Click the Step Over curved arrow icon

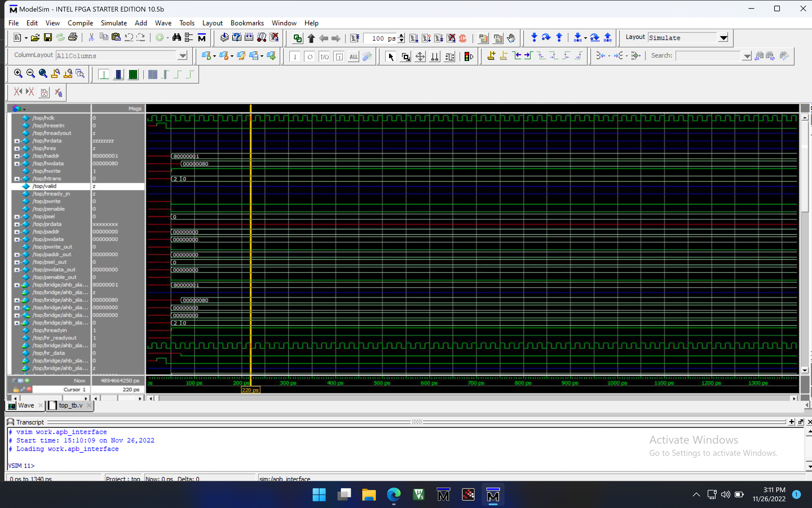[x=546, y=38]
